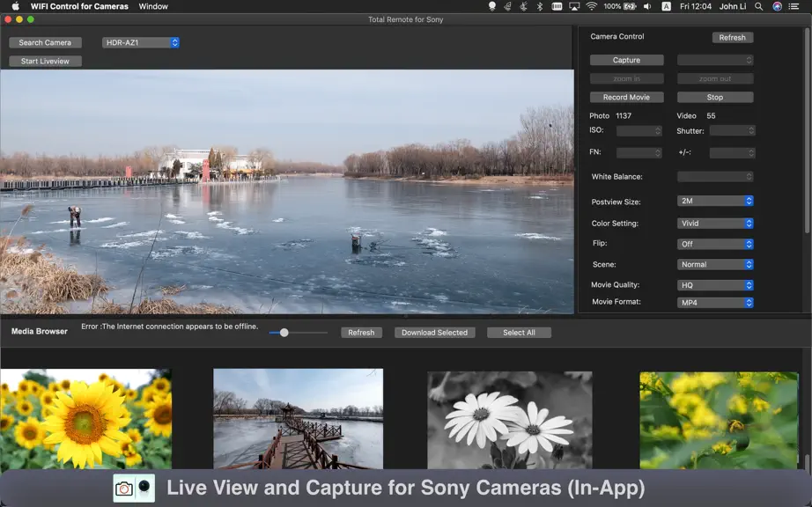Image resolution: width=812 pixels, height=507 pixels.
Task: Click the liveview frozen lake image
Action: (x=287, y=191)
